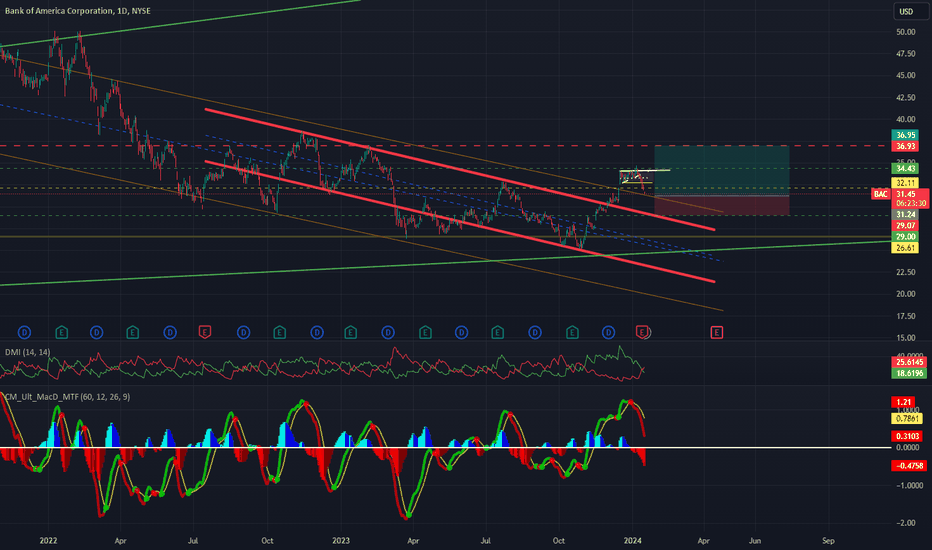
Task: Click the 2022 label on time axis
Action: pyautogui.click(x=48, y=540)
